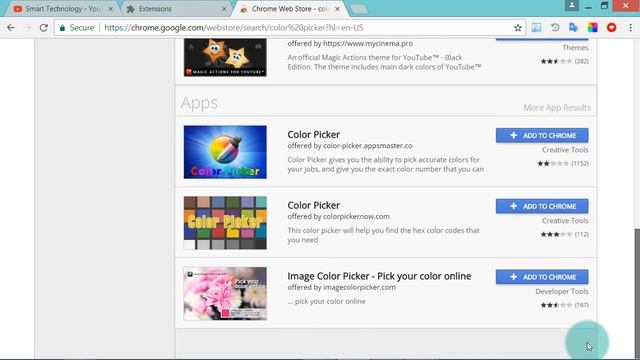Image resolution: width=640 pixels, height=360 pixels.
Task: Open the pink flower Image Color Picker thumbnail
Action: click(x=225, y=293)
